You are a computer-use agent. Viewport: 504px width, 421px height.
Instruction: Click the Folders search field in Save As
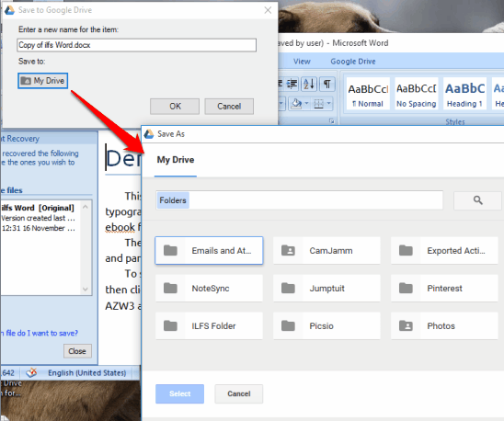click(299, 200)
